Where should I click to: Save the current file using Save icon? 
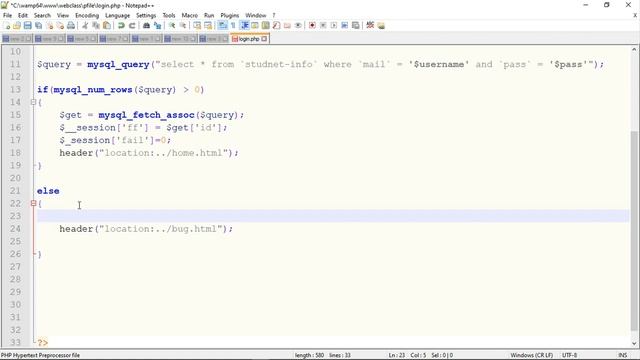click(x=27, y=25)
